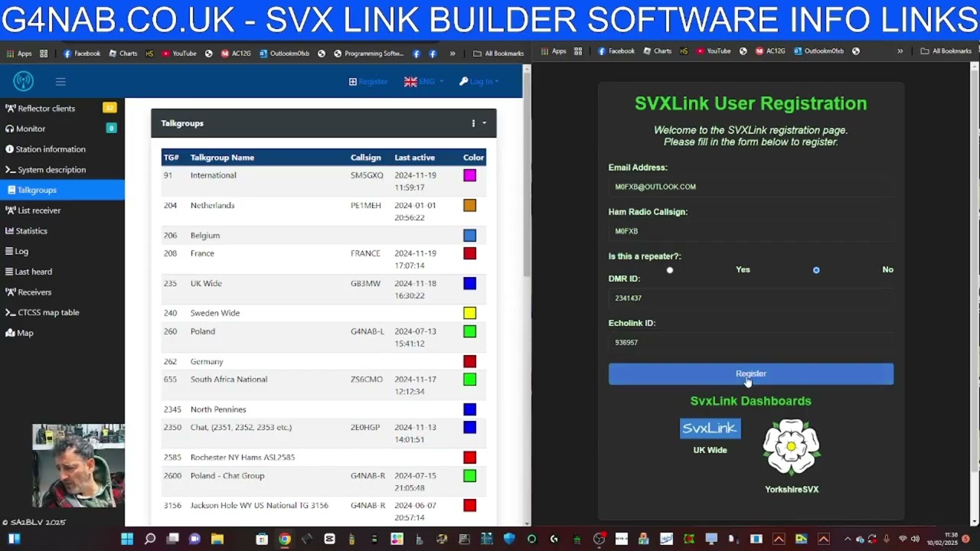
Task: Expand Talkgroups panel caret dropdown
Action: [x=484, y=123]
